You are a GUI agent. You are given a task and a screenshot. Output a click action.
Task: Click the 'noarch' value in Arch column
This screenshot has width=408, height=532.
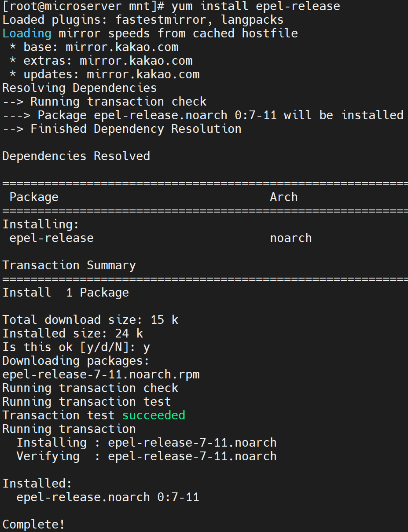point(291,238)
